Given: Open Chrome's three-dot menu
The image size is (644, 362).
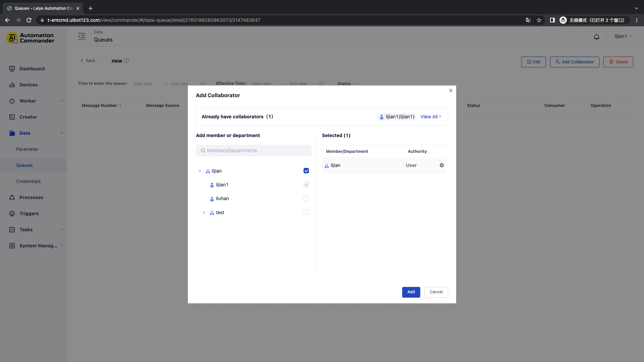Looking at the screenshot, I should pos(637,20).
